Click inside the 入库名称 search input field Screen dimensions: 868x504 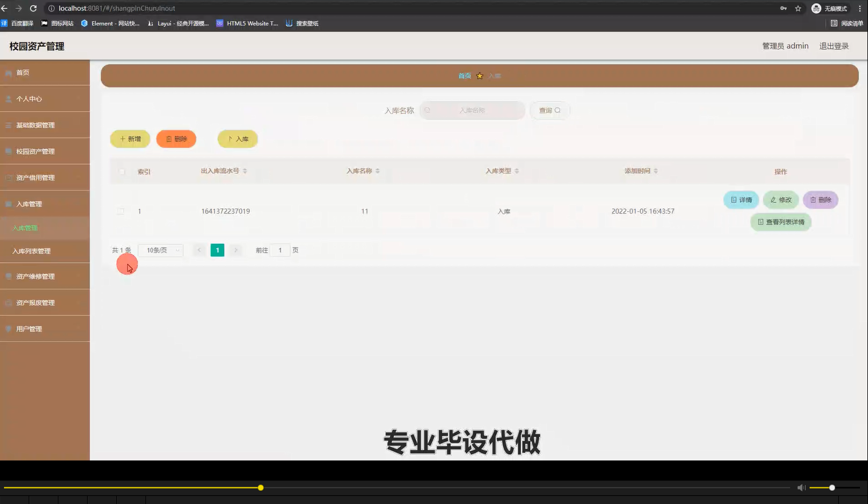point(472,110)
